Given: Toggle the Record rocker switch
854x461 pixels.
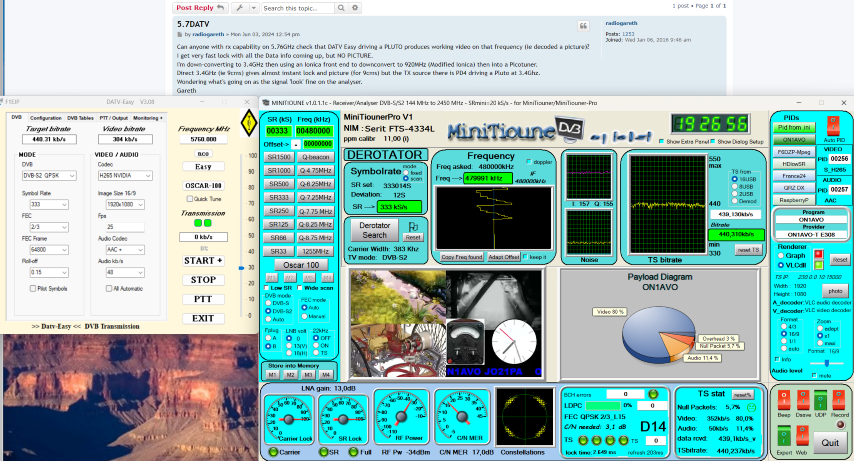Looking at the screenshot, I should point(839,400).
